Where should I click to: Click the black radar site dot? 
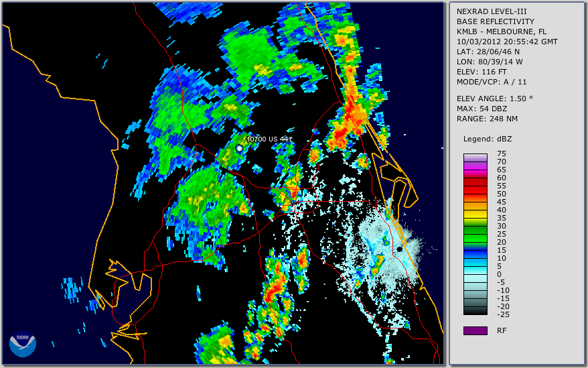(x=400, y=249)
